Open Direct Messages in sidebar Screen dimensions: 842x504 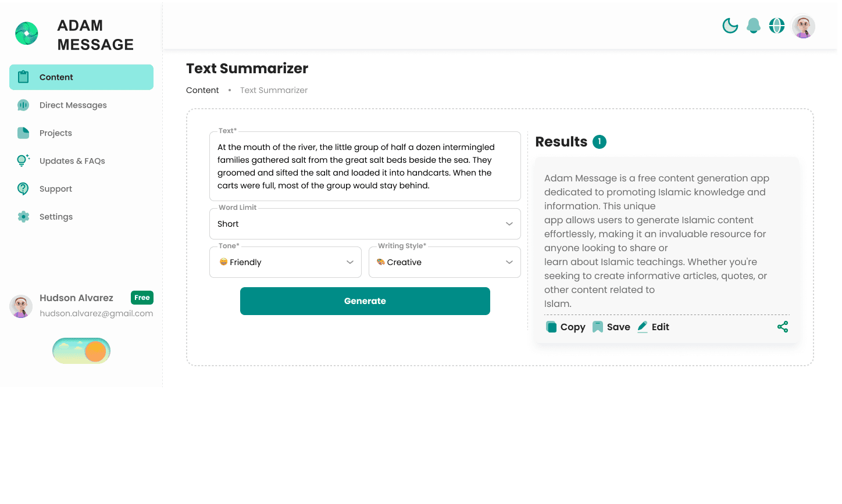pos(73,105)
